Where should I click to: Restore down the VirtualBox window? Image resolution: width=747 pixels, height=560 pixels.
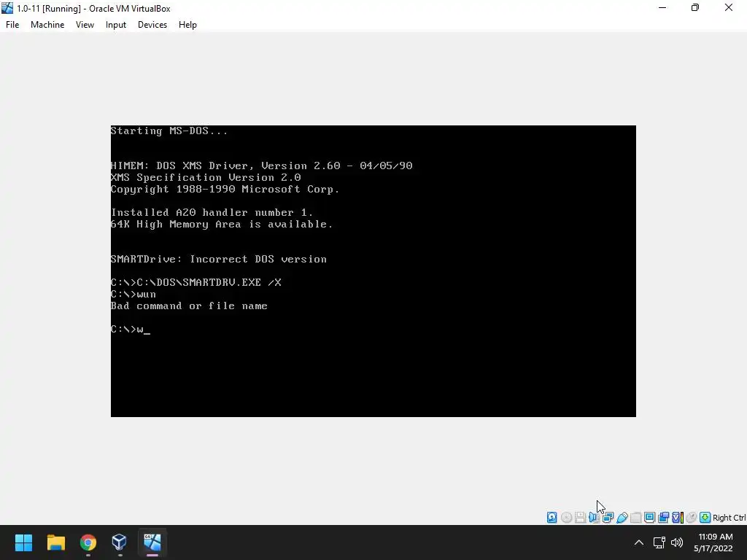695,7
